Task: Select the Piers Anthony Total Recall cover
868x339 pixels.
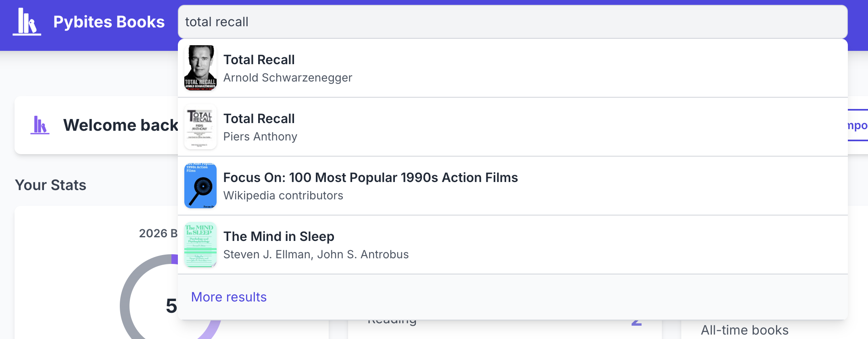Action: 200,127
